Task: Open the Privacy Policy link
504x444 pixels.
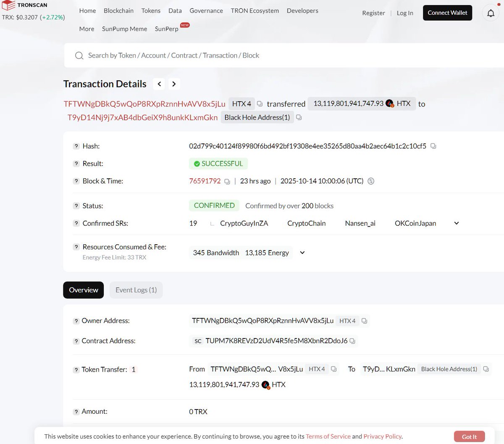Action: tap(382, 436)
